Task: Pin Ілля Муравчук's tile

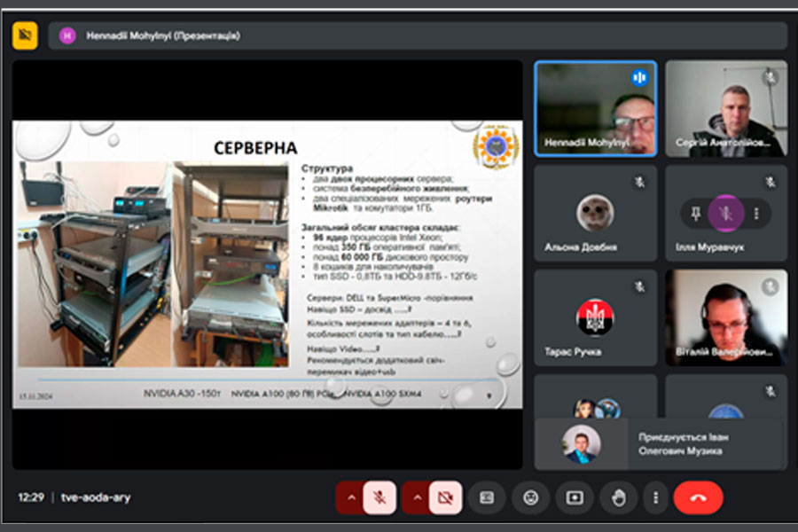Action: click(696, 213)
